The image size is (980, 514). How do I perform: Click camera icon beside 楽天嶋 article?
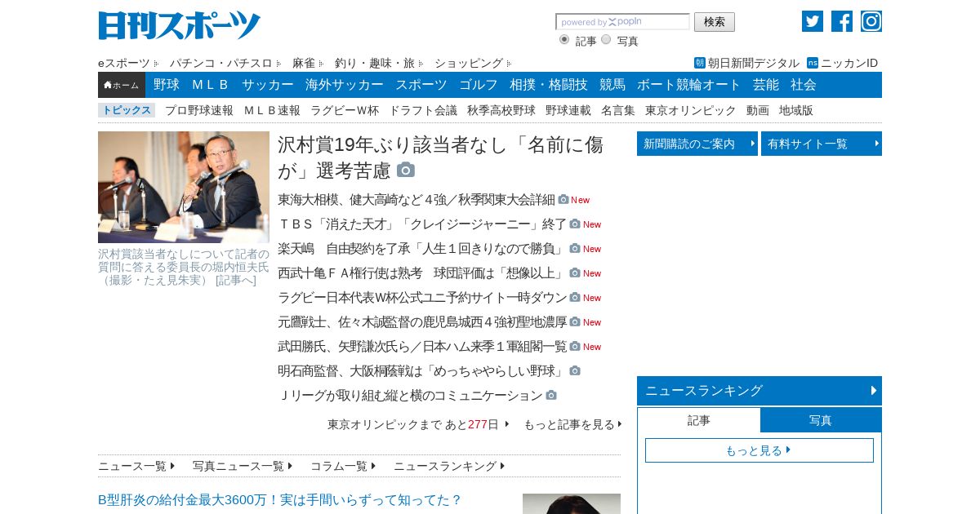(575, 248)
